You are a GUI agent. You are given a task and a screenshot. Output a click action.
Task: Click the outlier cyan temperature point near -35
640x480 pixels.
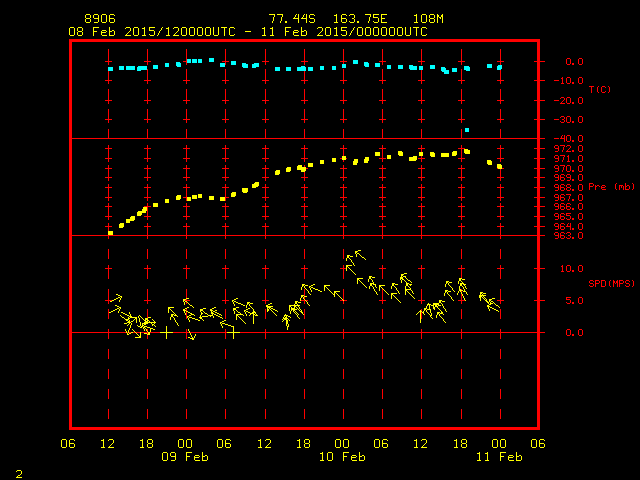(467, 130)
